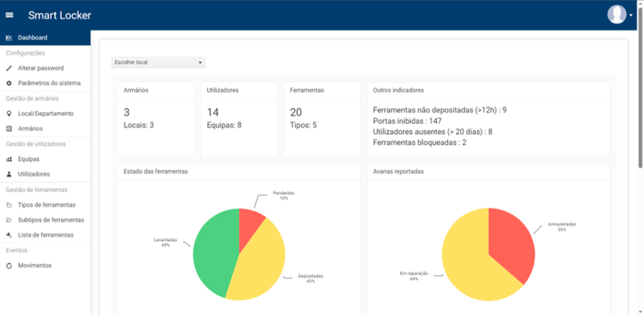Open the Escolher local dropdown
Image resolution: width=644 pixels, height=315 pixels.
coord(158,62)
